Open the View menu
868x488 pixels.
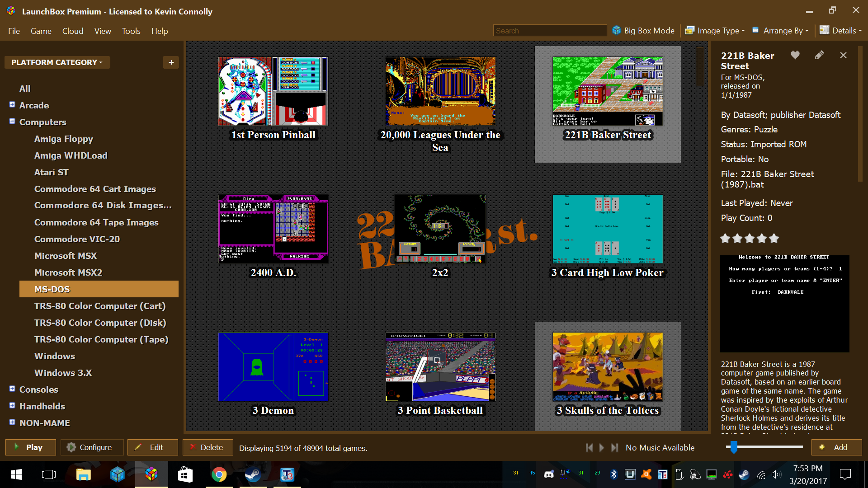point(103,31)
